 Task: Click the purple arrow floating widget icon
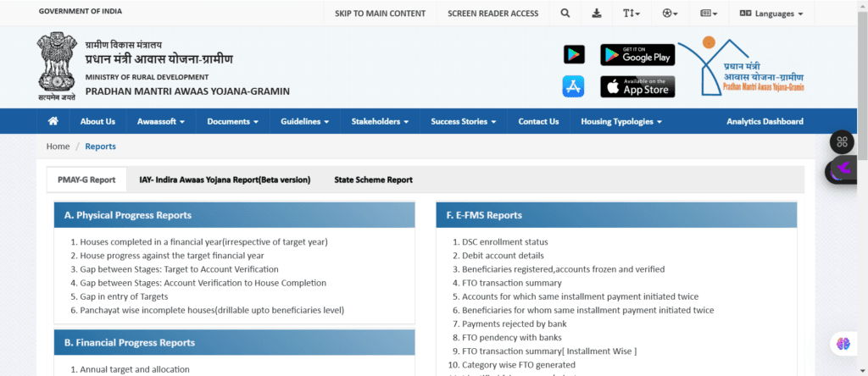843,168
